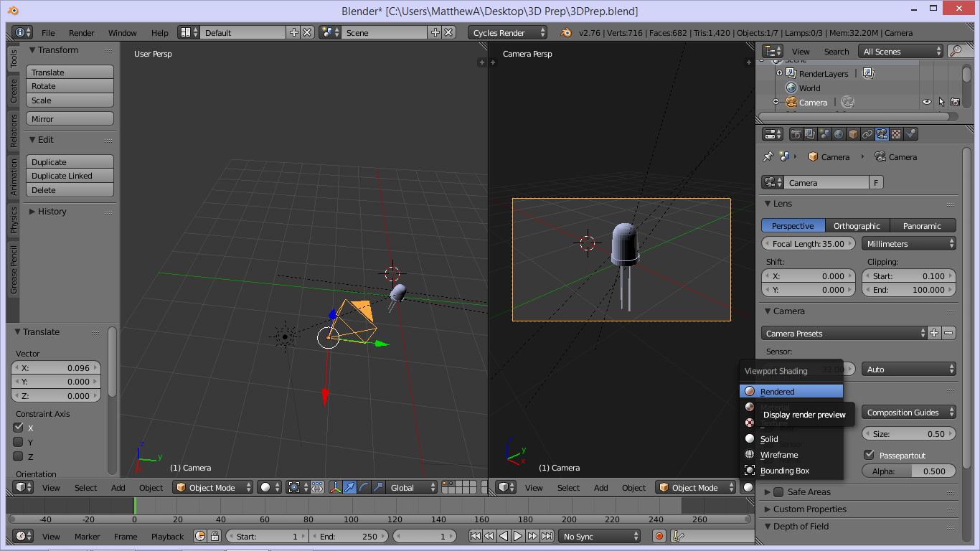Open the Physics properties tab icon

click(910, 134)
